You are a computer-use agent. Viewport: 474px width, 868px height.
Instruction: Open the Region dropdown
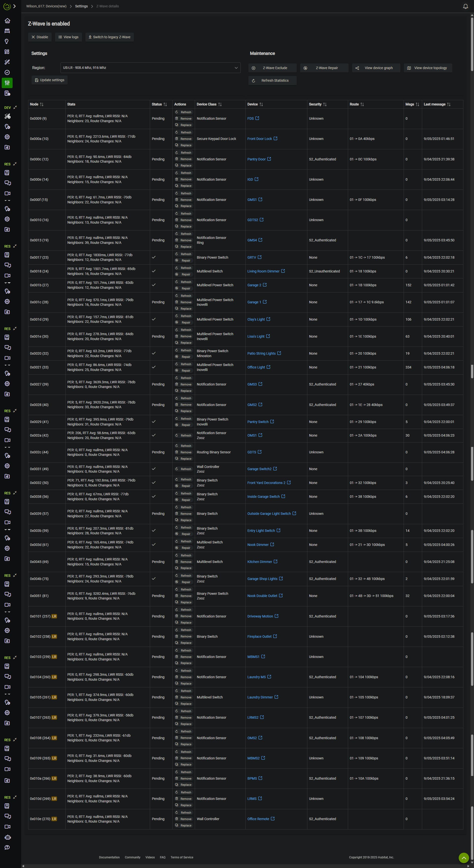point(150,68)
